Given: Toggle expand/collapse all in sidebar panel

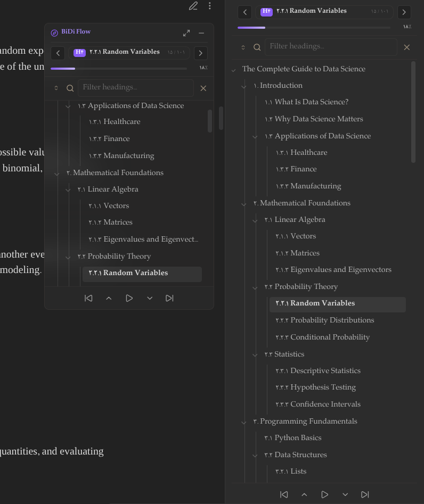Looking at the screenshot, I should click(x=243, y=47).
